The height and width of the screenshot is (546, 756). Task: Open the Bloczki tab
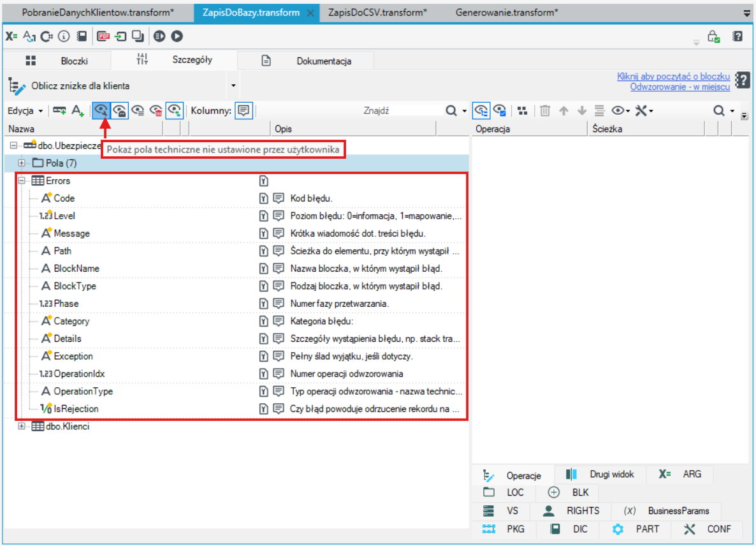point(57,61)
